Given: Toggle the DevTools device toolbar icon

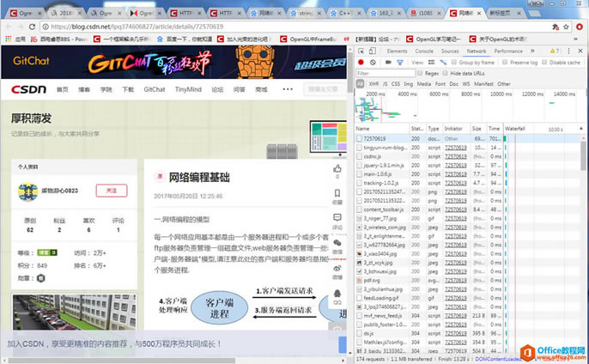Looking at the screenshot, I should (372, 52).
